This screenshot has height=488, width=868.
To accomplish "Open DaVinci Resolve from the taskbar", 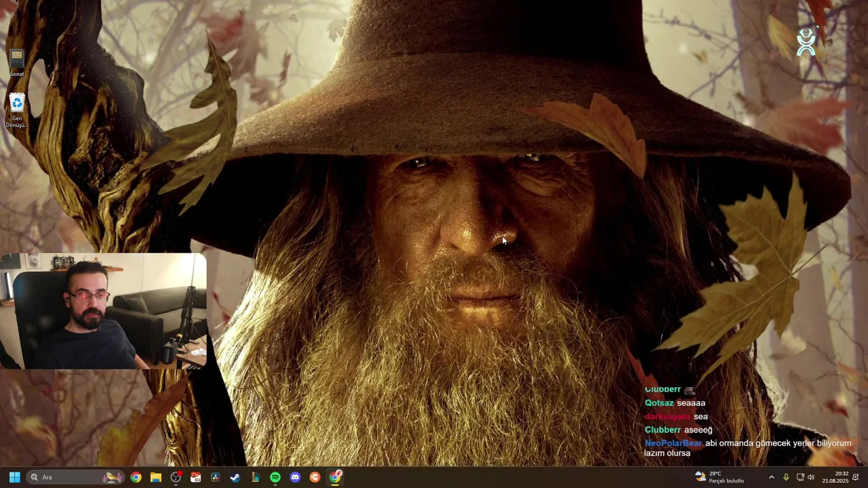I will (216, 477).
